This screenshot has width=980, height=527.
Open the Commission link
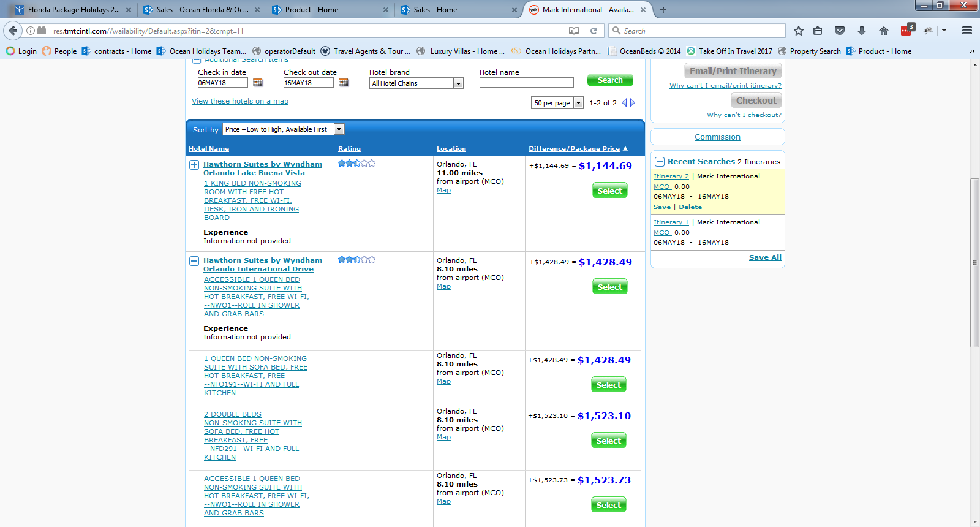(x=717, y=137)
